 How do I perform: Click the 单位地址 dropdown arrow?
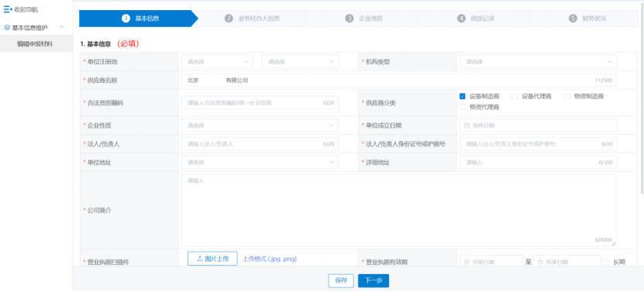[331, 163]
